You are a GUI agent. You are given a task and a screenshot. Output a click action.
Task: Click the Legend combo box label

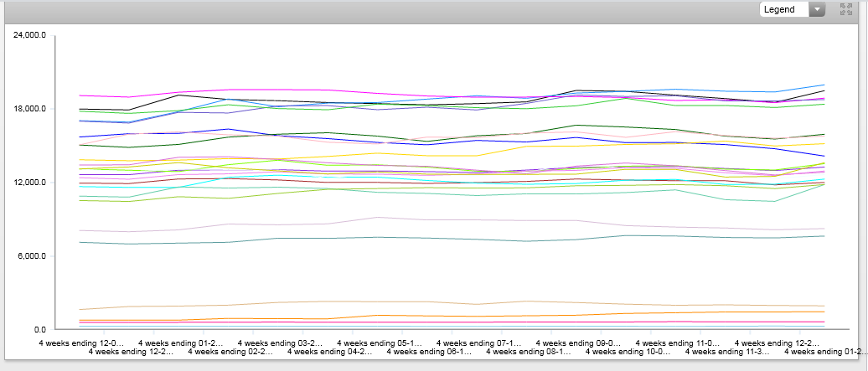783,9
